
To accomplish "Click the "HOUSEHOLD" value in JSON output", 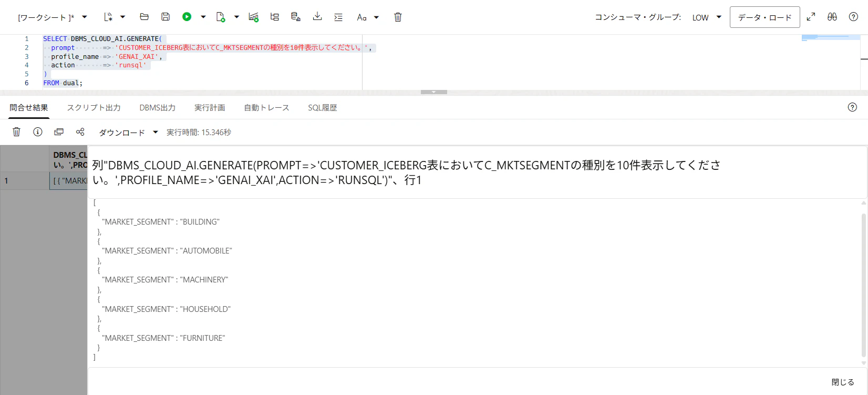I will [x=205, y=309].
